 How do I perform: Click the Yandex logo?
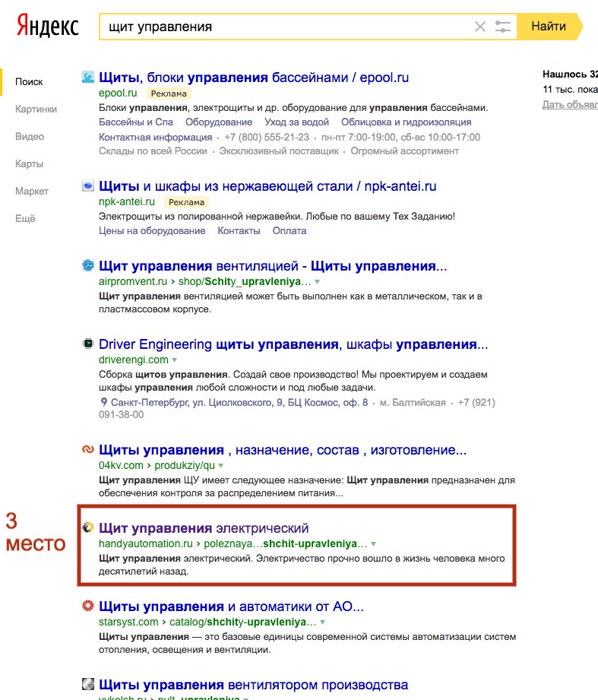point(47,26)
